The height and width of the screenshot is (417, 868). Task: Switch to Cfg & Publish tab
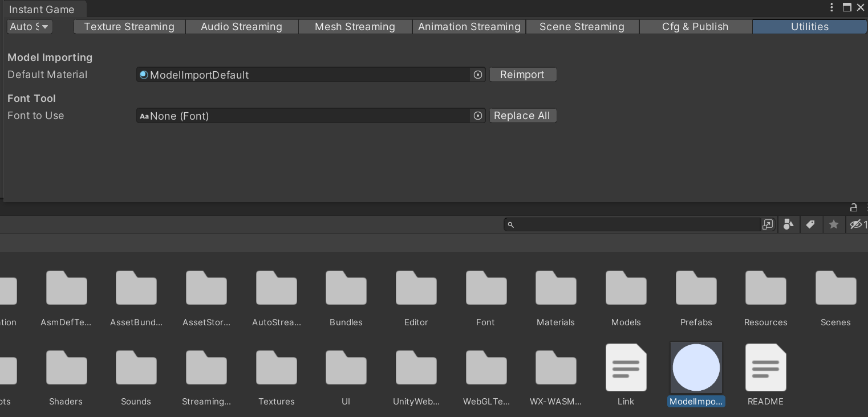pos(695,27)
